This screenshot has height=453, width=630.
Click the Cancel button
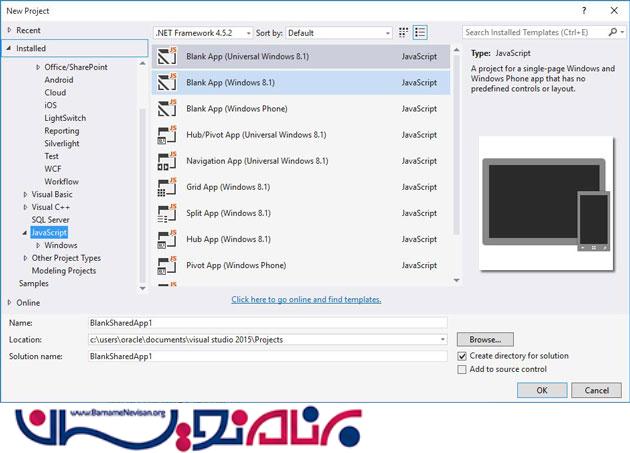597,390
